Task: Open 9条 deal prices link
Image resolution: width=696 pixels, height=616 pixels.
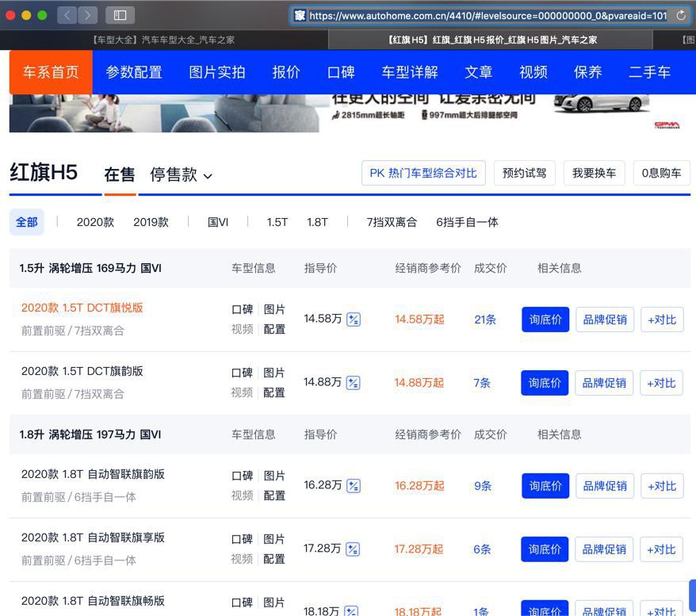Action: pos(483,486)
